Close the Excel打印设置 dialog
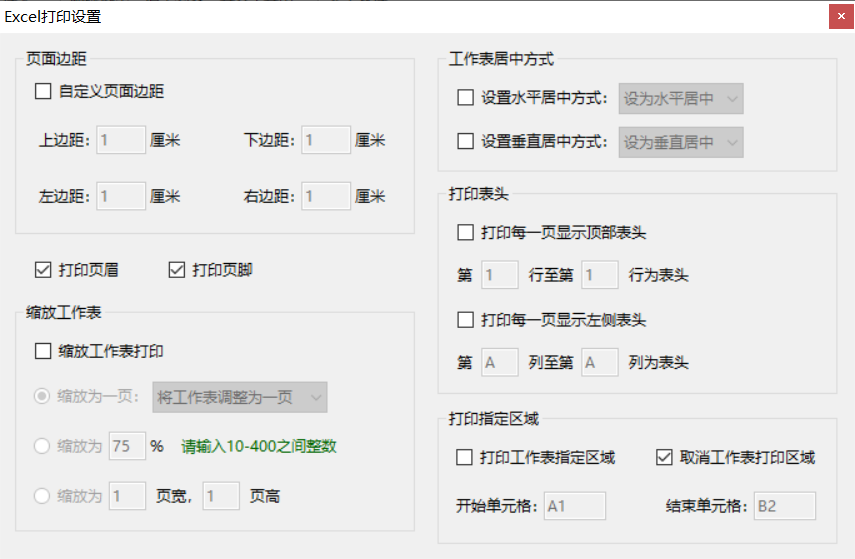 point(841,16)
